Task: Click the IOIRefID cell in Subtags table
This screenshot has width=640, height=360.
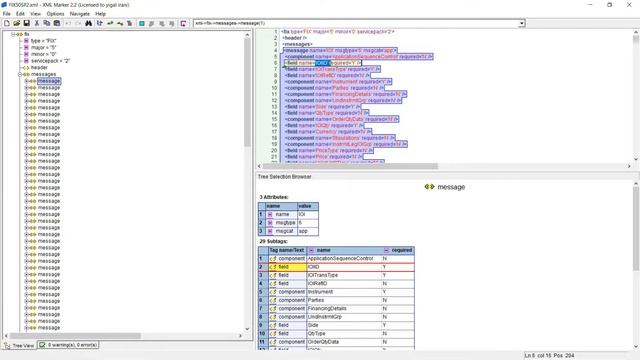Action: (x=344, y=284)
